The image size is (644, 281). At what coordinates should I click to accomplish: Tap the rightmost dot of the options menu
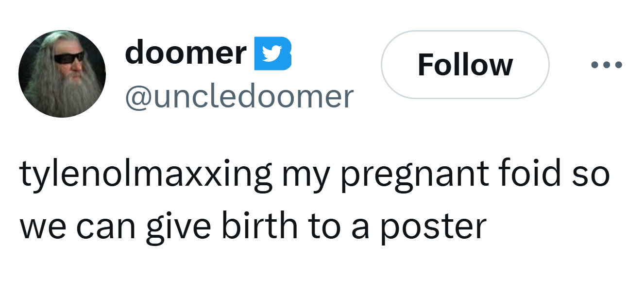click(618, 65)
